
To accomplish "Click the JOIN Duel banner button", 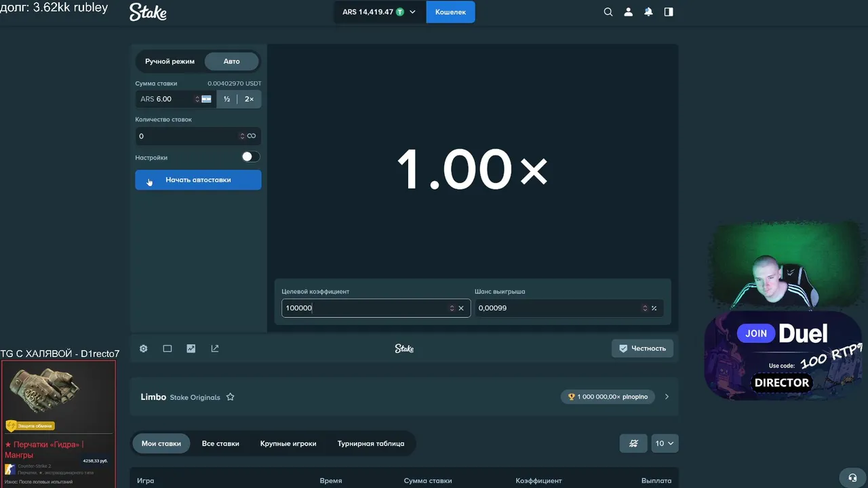I will pos(756,333).
